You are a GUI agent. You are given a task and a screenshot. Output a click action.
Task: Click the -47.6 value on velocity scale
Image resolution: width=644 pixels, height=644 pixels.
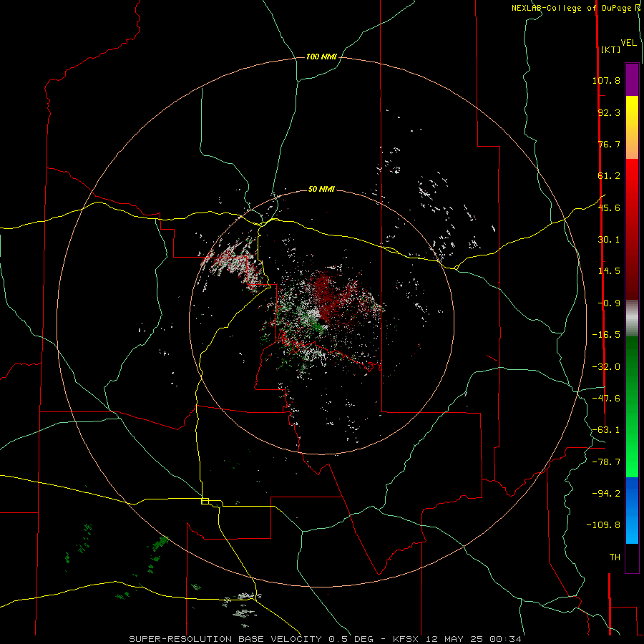tap(606, 399)
